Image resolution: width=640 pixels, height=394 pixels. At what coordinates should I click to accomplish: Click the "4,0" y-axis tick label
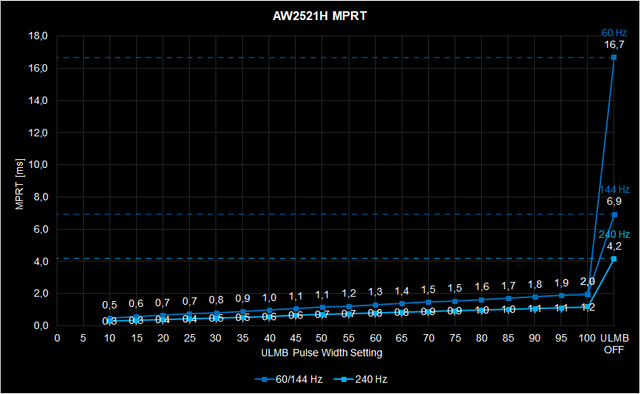click(x=40, y=261)
